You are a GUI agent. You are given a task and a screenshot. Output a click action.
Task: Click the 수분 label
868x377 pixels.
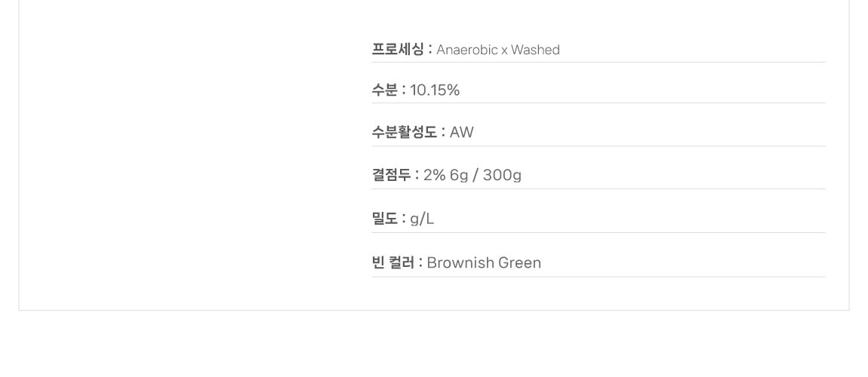coord(384,90)
